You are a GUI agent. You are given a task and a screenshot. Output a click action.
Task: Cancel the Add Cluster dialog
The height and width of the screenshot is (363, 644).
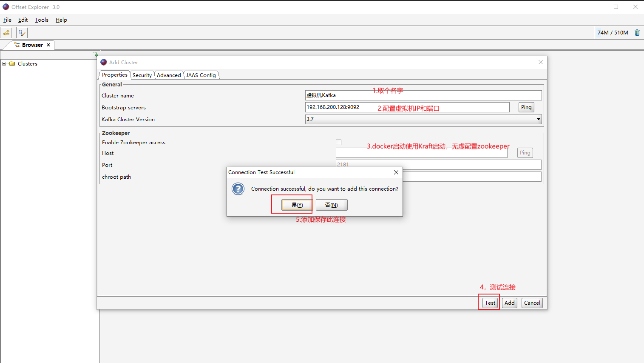pyautogui.click(x=532, y=303)
